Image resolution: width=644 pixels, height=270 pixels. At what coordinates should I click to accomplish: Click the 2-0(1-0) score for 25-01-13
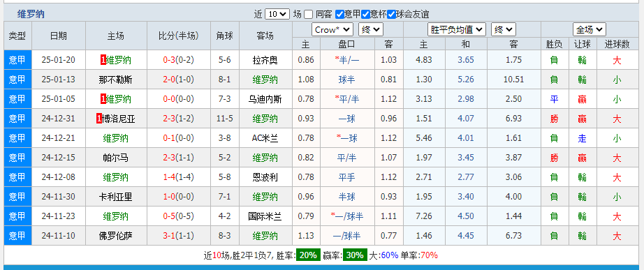[x=178, y=80]
